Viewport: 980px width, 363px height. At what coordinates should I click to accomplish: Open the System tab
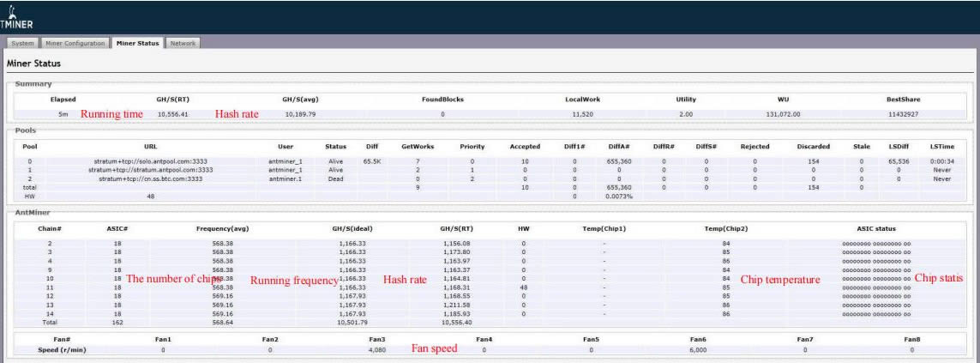pyautogui.click(x=21, y=43)
